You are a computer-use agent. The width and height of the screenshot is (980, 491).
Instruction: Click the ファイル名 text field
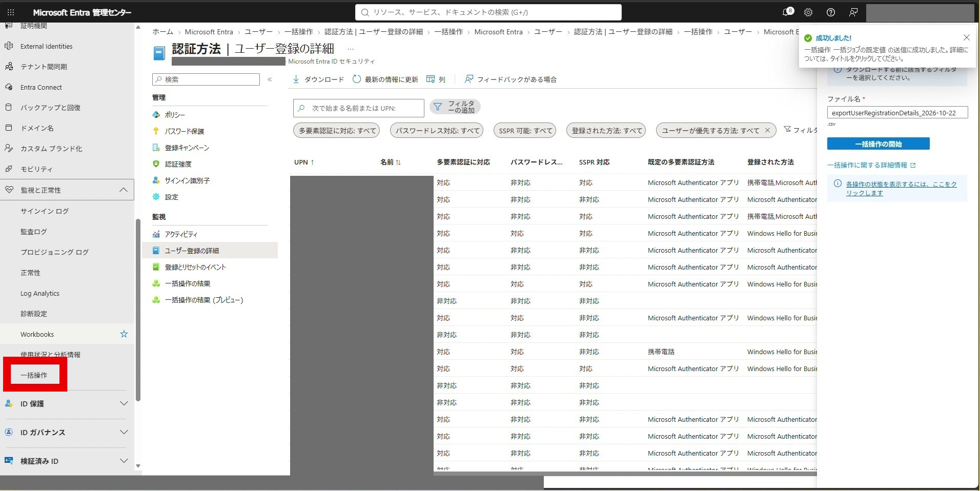(897, 113)
